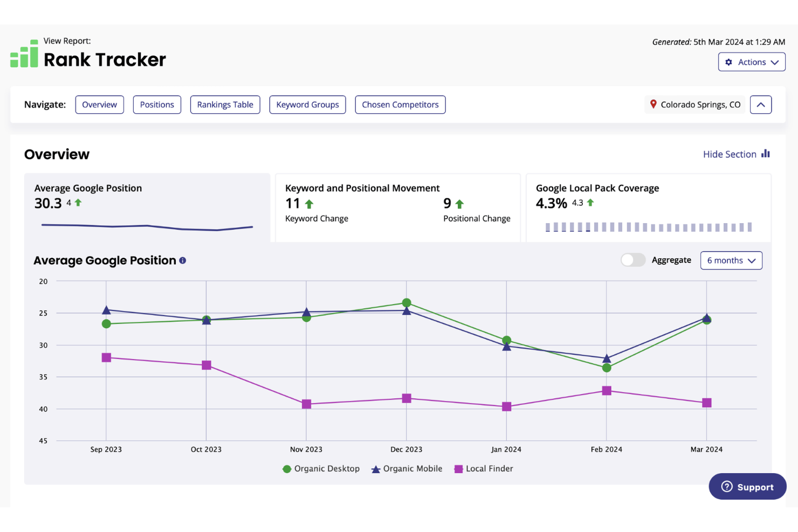
Task: Open the Chosen Competitors navigation tab
Action: click(x=400, y=105)
